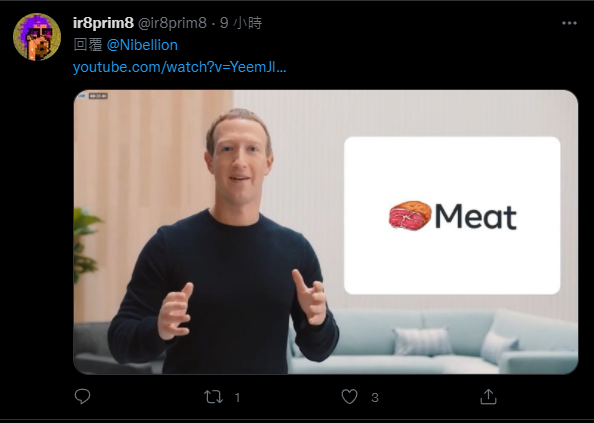Click the Meat logo card in the image
Screen dimensions: 594x423
[452, 215]
